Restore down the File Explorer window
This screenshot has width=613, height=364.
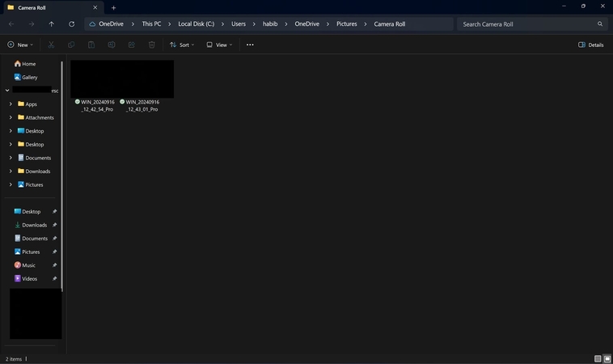tap(583, 6)
